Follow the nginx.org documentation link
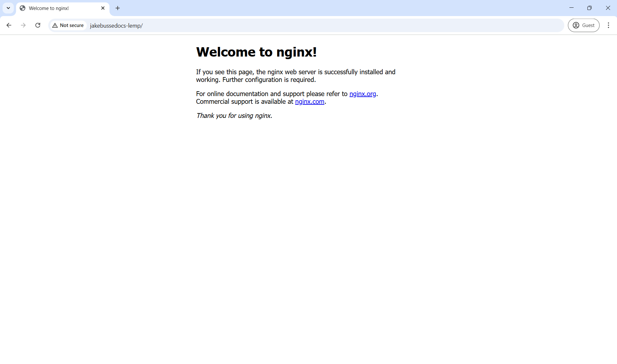Image resolution: width=617 pixels, height=364 pixels. pos(363,94)
